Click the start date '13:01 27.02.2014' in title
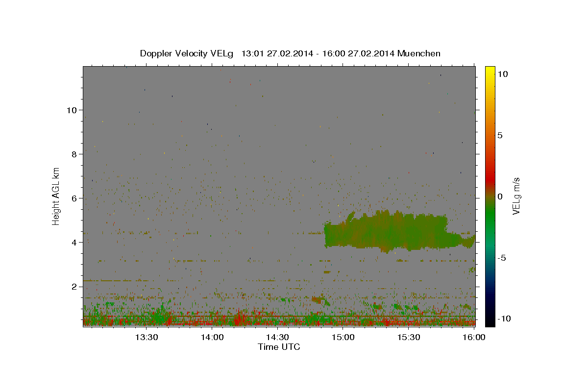The height and width of the screenshot is (392, 588). pos(277,53)
